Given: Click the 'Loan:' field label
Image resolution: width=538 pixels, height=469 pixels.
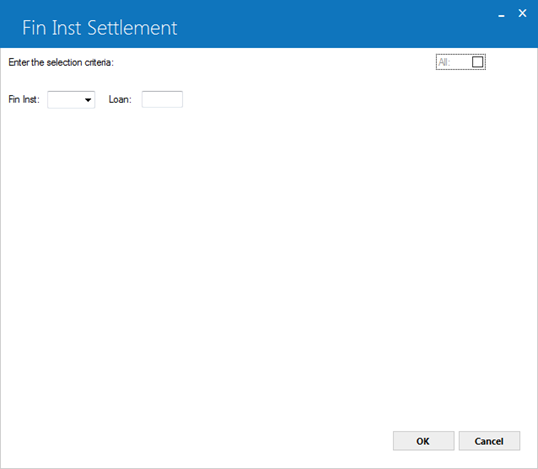Looking at the screenshot, I should pos(120,99).
